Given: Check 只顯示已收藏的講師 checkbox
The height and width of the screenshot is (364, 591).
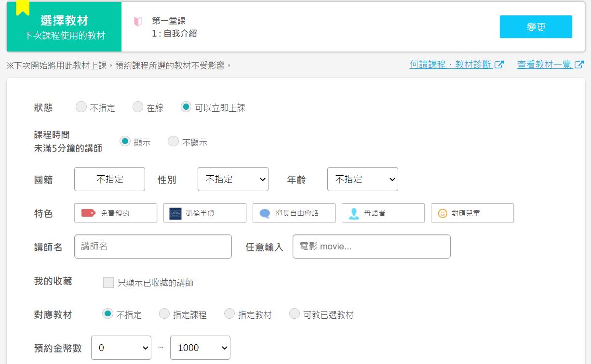Looking at the screenshot, I should point(108,283).
